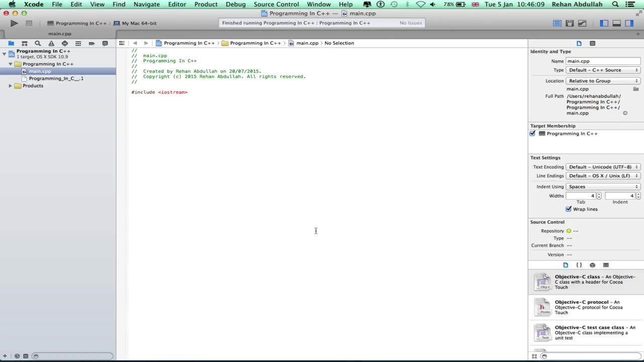Add a new editor tab
This screenshot has width=644, height=362.
638,34
